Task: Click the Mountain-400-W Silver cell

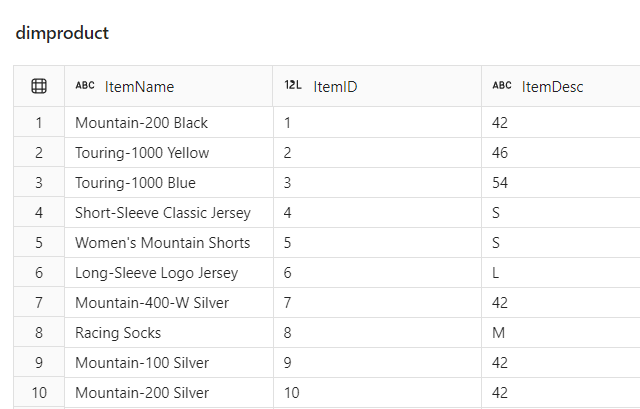Action: click(x=169, y=302)
